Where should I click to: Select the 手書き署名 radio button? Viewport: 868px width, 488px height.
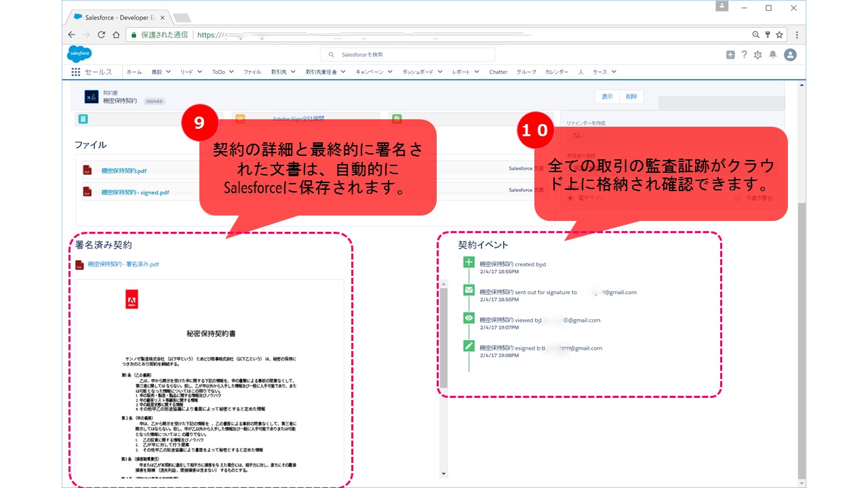pos(739,198)
